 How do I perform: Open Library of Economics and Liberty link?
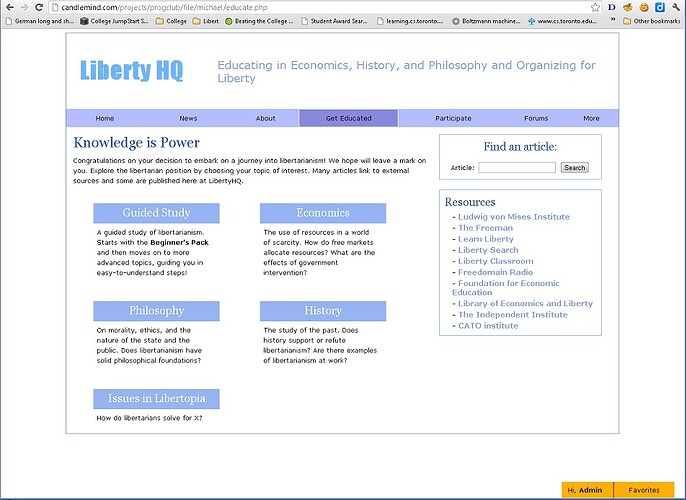pyautogui.click(x=525, y=304)
